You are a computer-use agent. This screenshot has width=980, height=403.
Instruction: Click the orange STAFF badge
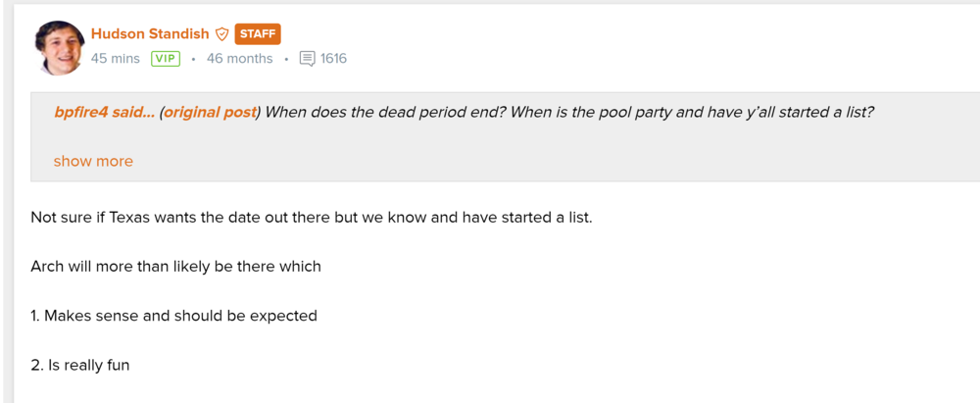(258, 34)
